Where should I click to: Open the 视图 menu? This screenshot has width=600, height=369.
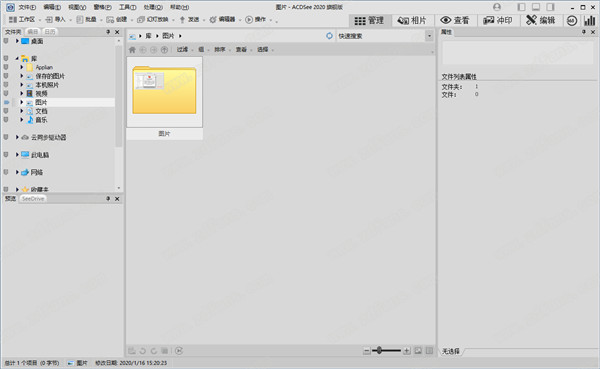(x=77, y=7)
